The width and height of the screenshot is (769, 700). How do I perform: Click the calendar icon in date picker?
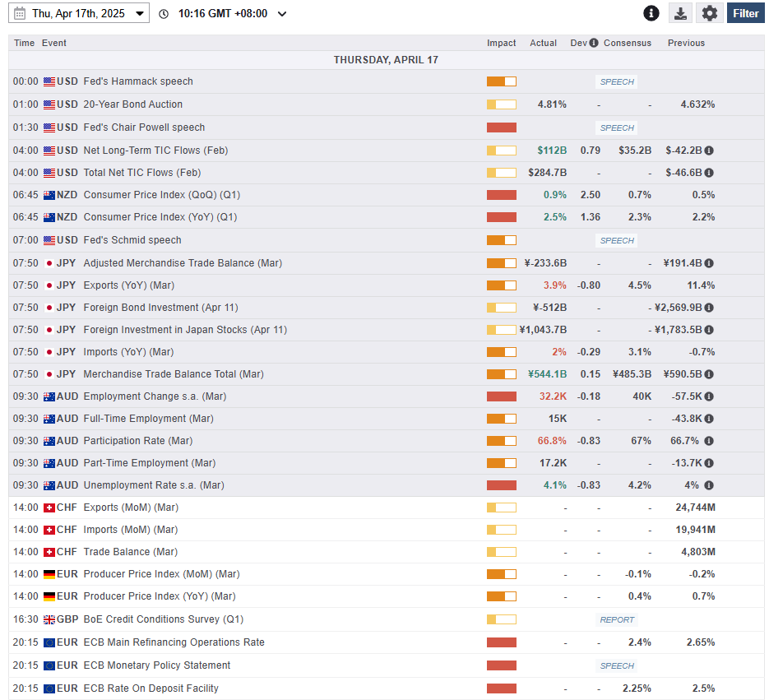[x=20, y=13]
